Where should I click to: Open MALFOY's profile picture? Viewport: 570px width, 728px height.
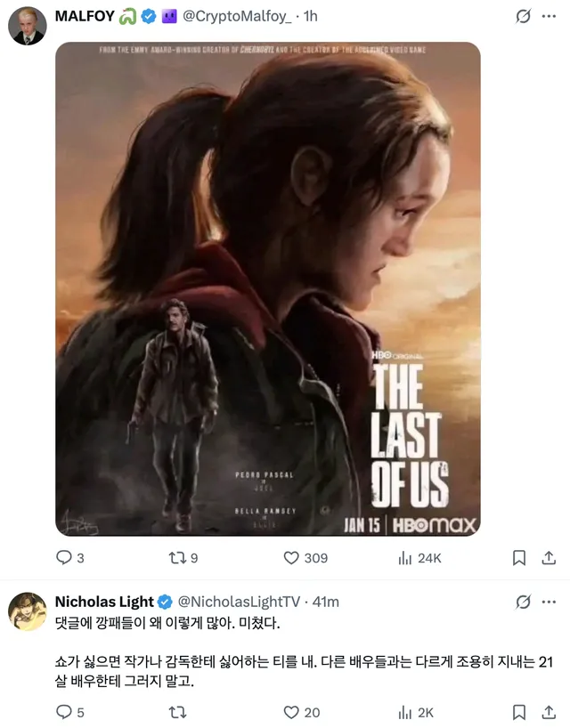click(x=27, y=27)
